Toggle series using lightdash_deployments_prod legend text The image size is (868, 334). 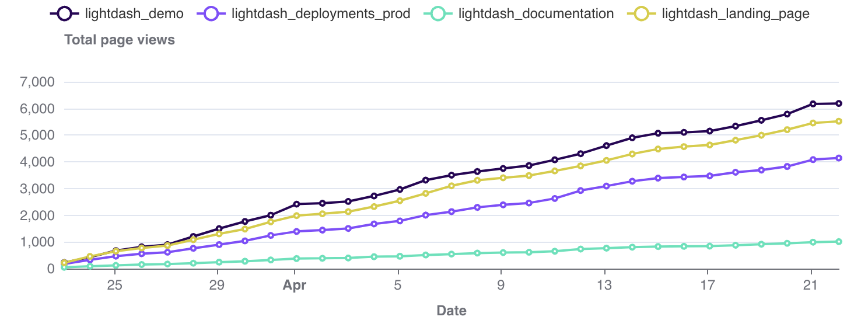point(321,13)
